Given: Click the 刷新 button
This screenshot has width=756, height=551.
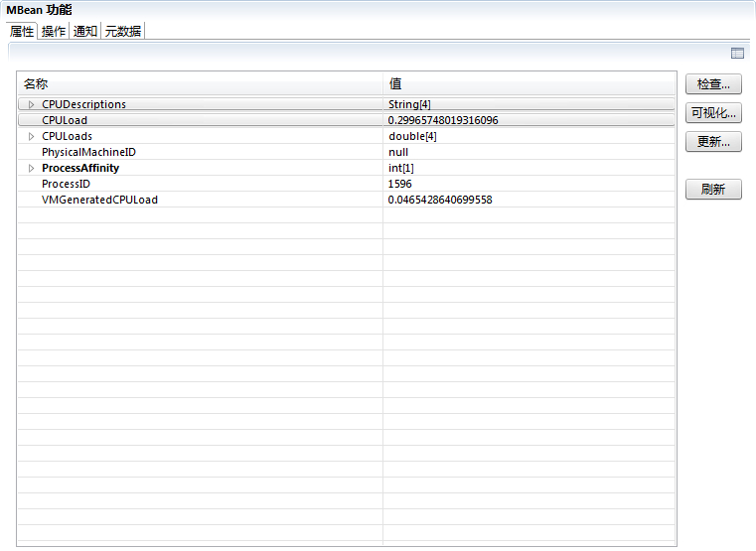Looking at the screenshot, I should point(713,189).
